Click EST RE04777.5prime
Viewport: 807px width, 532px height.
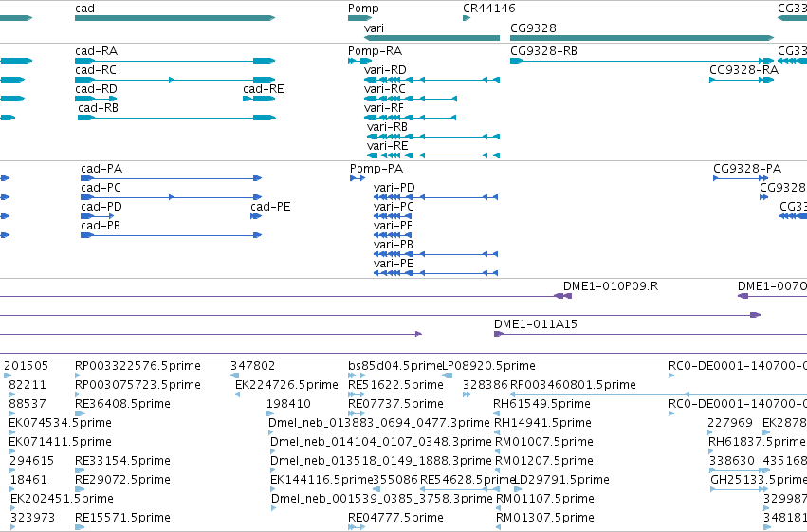pyautogui.click(x=357, y=527)
